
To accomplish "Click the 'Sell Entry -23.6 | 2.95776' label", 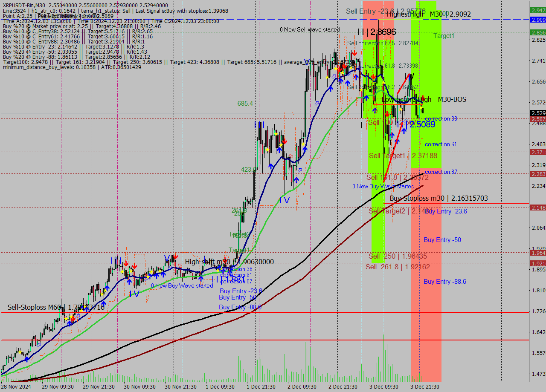I will (386, 11).
